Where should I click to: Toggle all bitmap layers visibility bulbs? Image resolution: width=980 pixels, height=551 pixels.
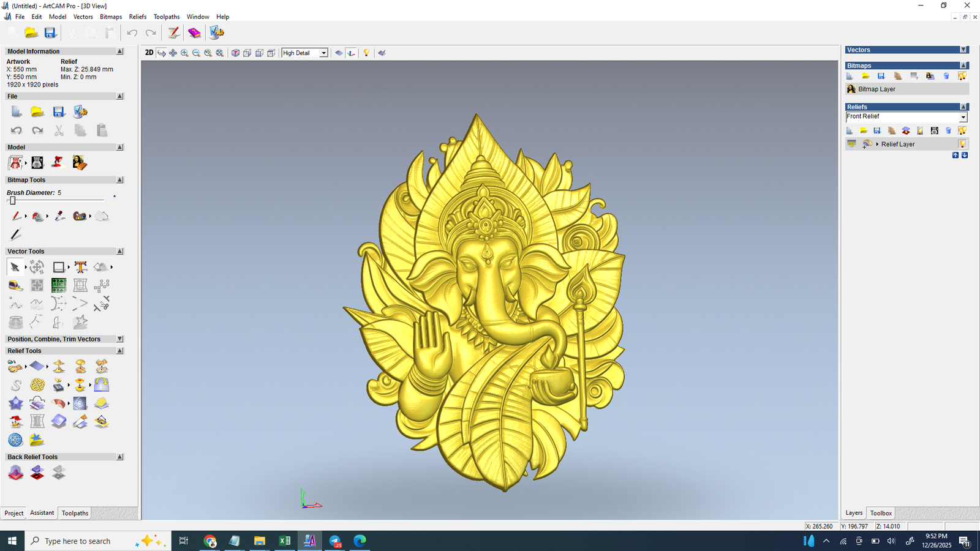962,77
